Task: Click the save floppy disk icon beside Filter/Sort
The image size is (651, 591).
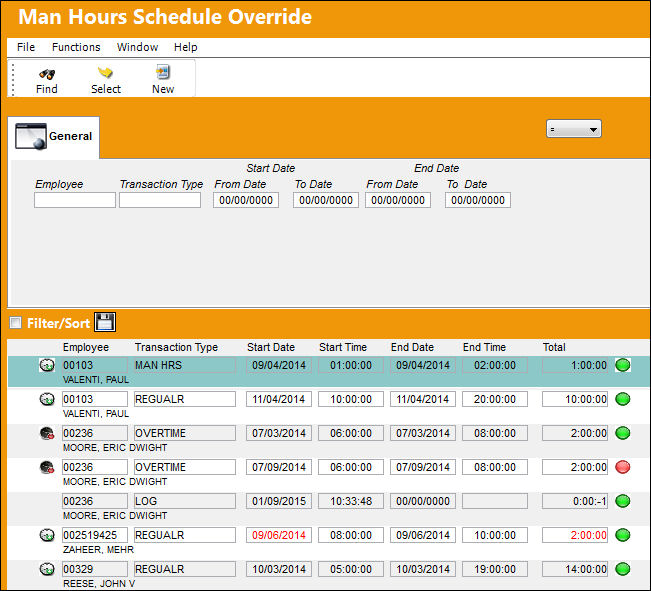Action: click(x=105, y=322)
